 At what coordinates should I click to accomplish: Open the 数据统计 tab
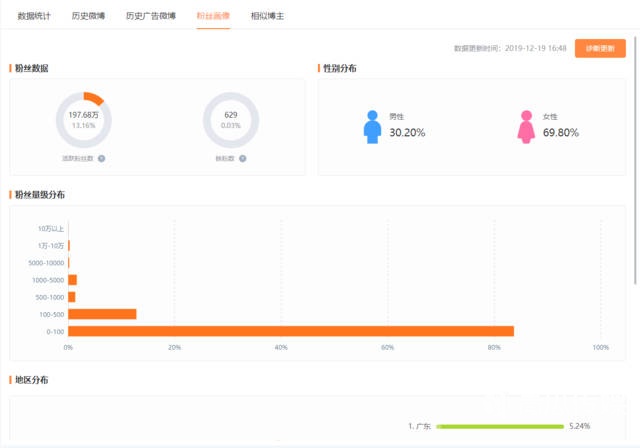pyautogui.click(x=34, y=16)
